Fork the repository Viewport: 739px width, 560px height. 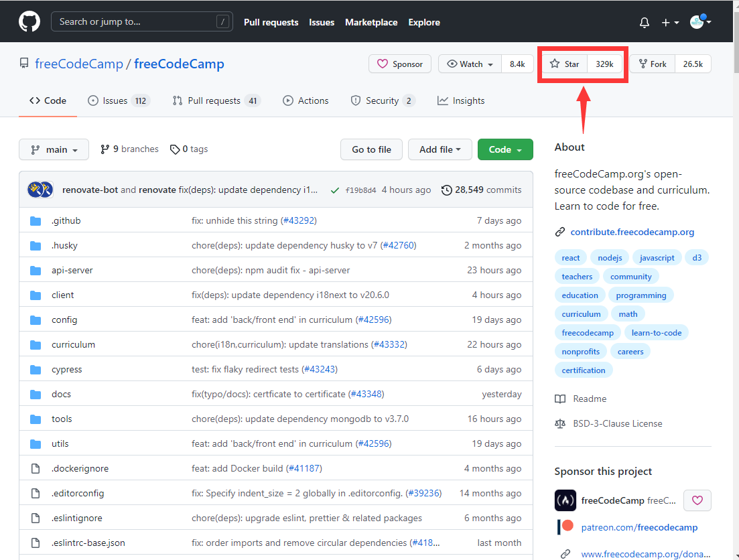653,64
